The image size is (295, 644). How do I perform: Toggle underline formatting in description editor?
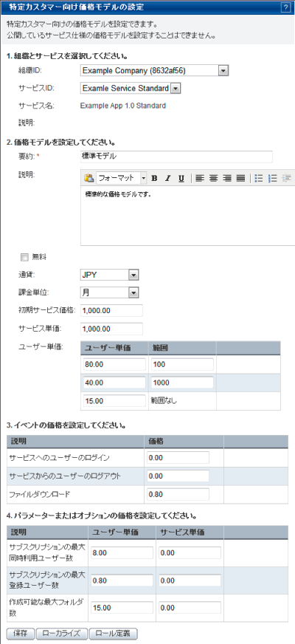pyautogui.click(x=181, y=178)
